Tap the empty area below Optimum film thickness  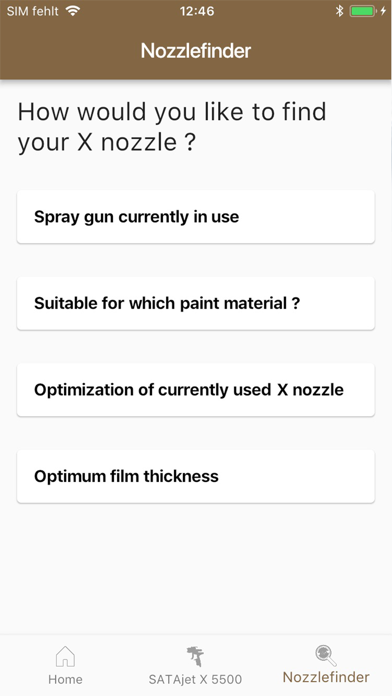click(196, 568)
